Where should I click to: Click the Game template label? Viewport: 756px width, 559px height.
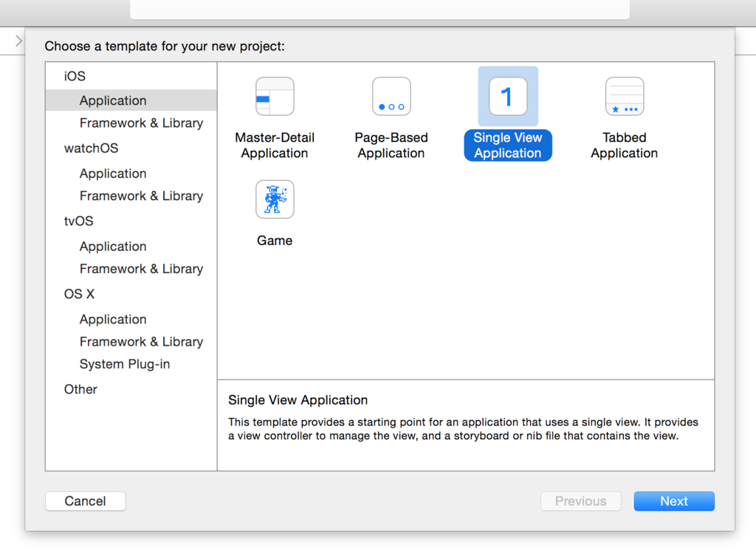[x=275, y=241]
